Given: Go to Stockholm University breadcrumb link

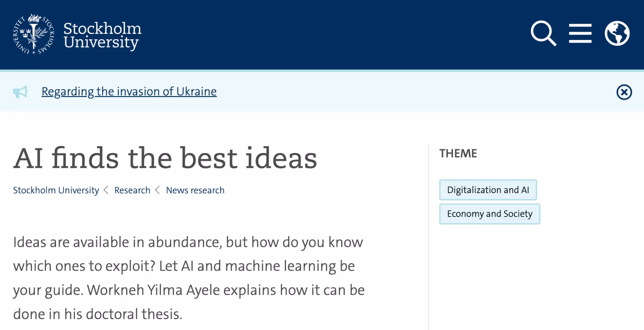Looking at the screenshot, I should [56, 190].
